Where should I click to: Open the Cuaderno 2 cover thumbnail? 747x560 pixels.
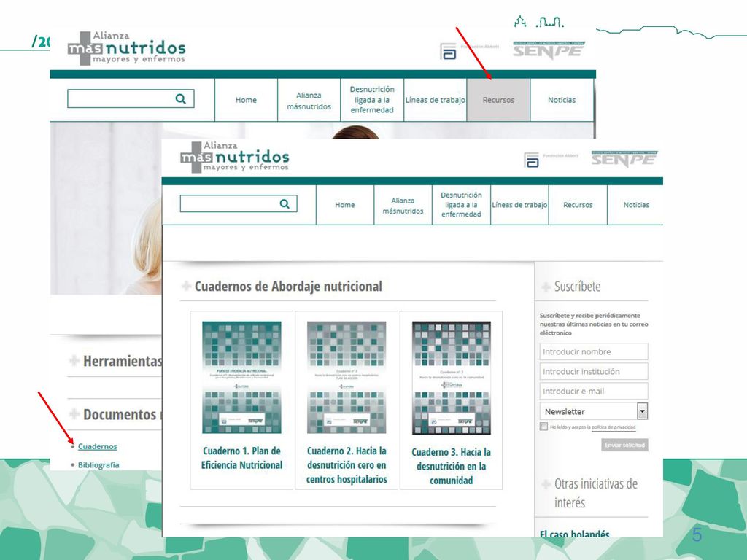pyautogui.click(x=347, y=377)
